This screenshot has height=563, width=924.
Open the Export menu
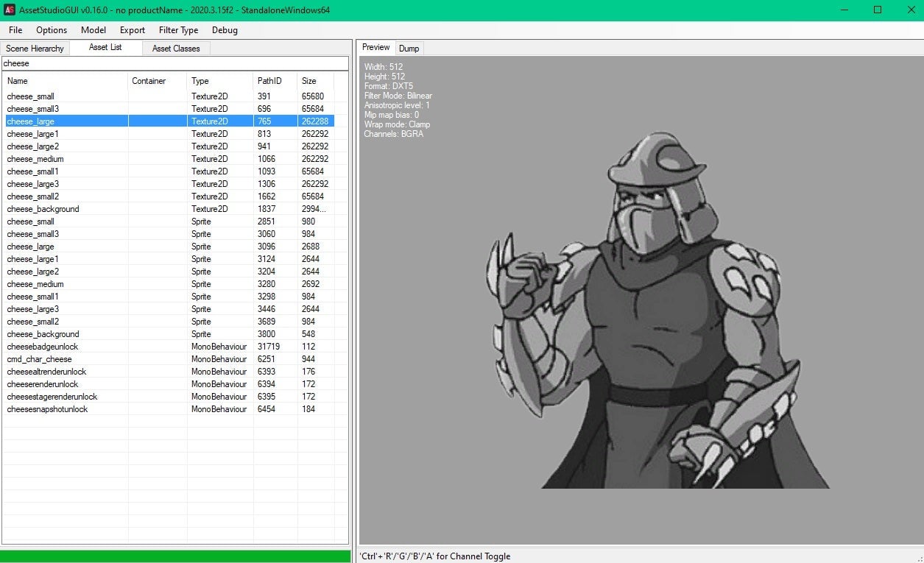133,30
